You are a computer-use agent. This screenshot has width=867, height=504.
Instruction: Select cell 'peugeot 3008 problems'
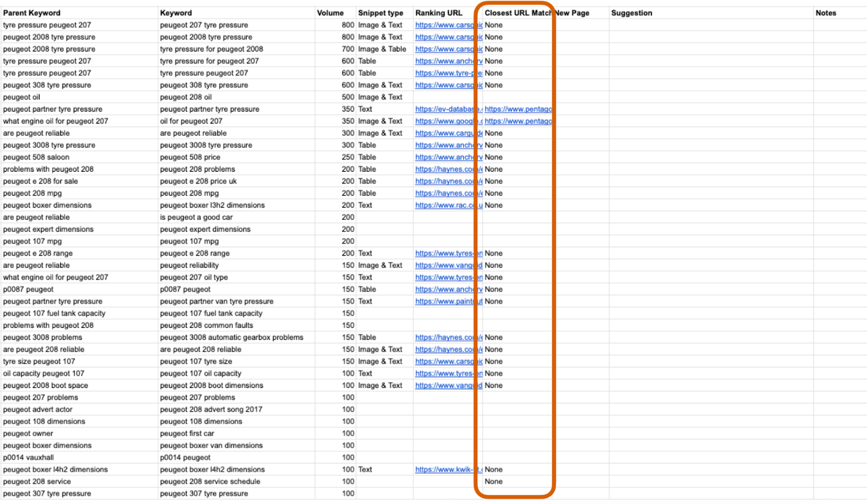pos(43,337)
